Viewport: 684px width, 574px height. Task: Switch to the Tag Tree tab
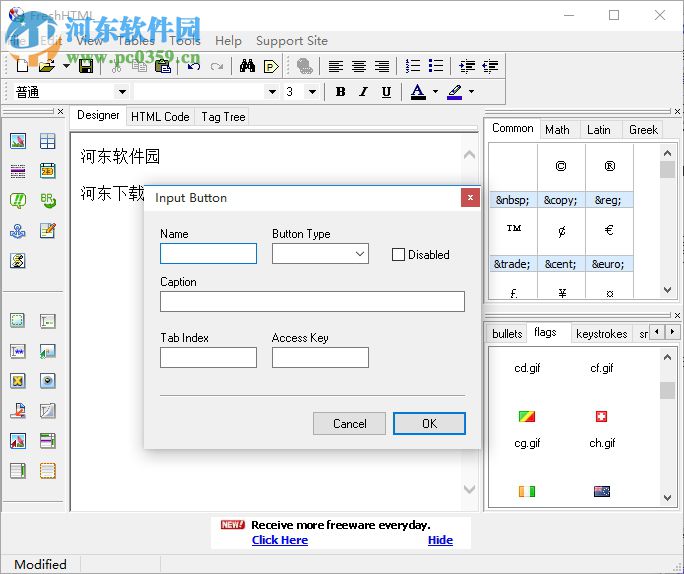coord(223,116)
